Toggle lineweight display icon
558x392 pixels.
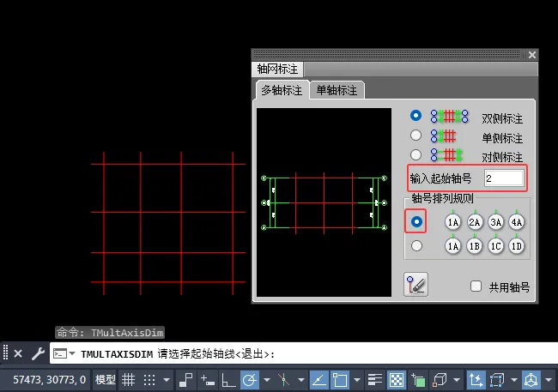click(375, 380)
